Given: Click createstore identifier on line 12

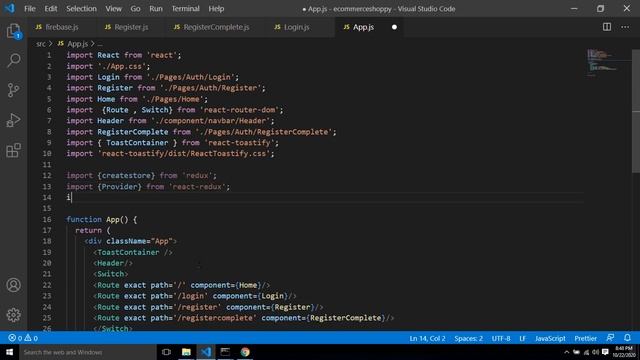Looking at the screenshot, I should (x=126, y=176).
